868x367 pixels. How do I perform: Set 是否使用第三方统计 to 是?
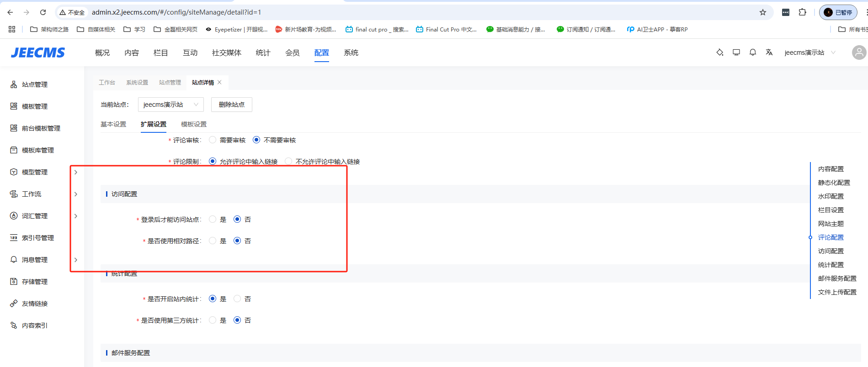pos(213,320)
